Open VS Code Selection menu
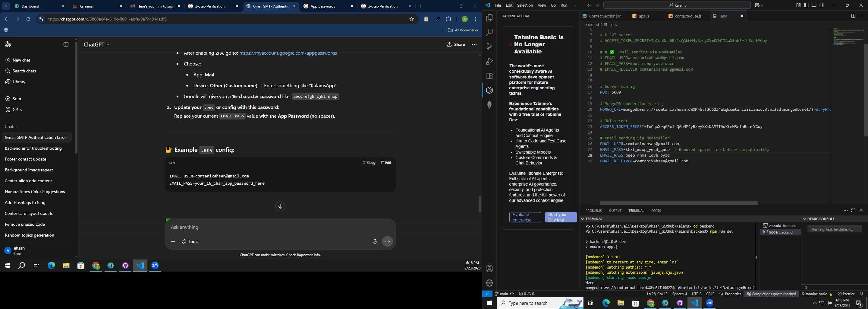The image size is (868, 309). 525,5
